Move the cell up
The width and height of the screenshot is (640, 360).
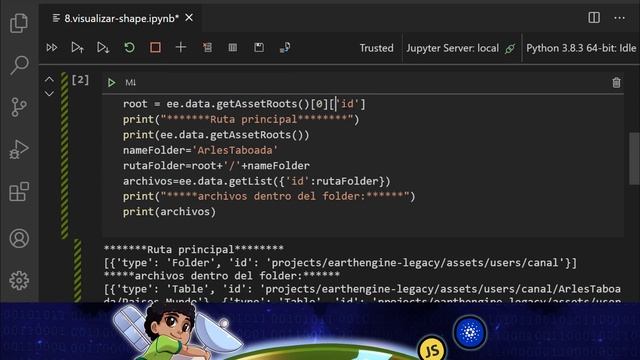click(49, 79)
